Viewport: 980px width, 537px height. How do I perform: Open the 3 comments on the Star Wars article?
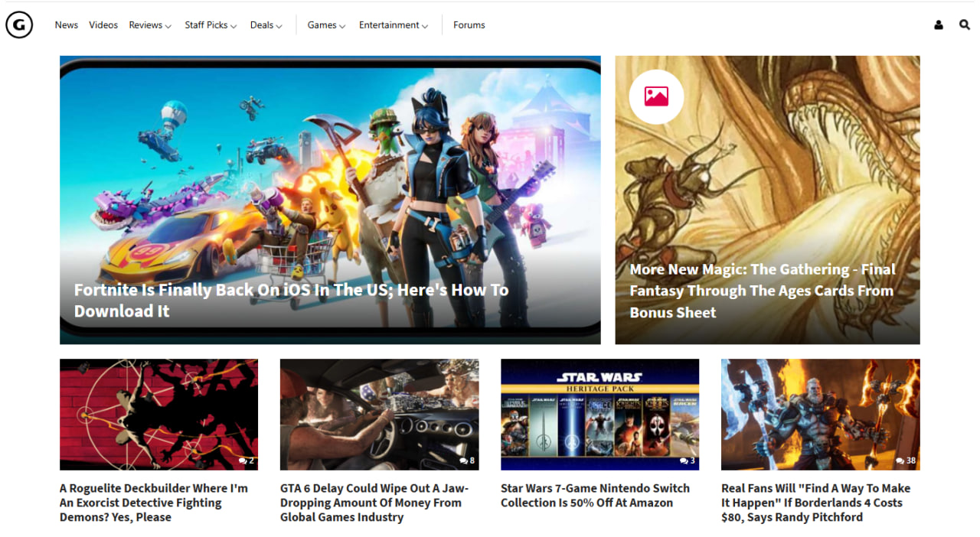(688, 461)
